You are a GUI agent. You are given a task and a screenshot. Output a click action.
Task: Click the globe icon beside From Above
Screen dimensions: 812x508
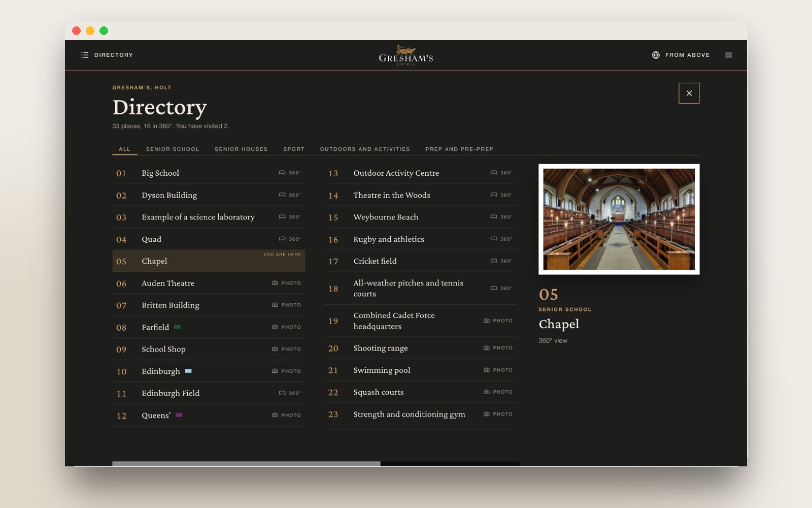656,55
